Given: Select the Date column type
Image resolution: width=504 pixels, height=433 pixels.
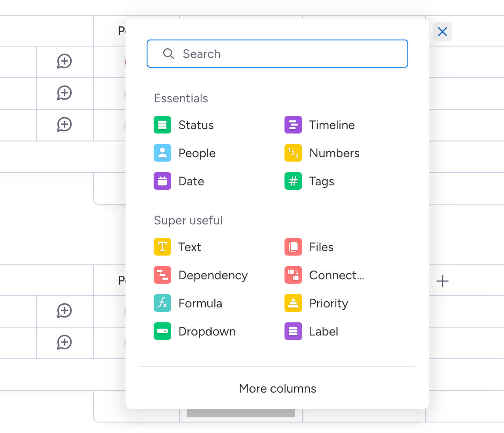Looking at the screenshot, I should (191, 181).
